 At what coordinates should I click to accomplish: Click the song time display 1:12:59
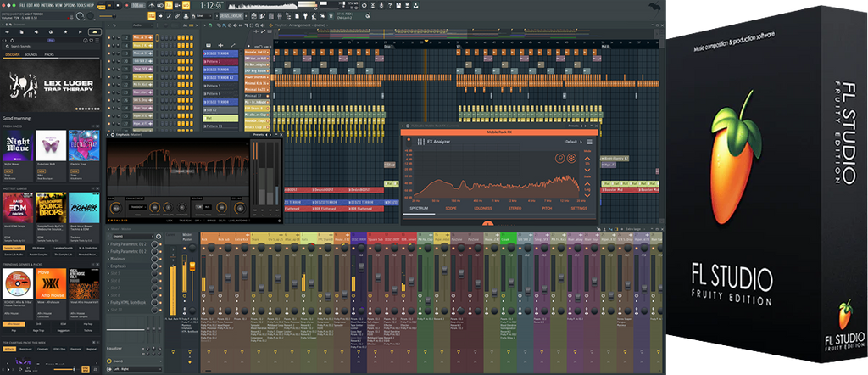(x=210, y=6)
